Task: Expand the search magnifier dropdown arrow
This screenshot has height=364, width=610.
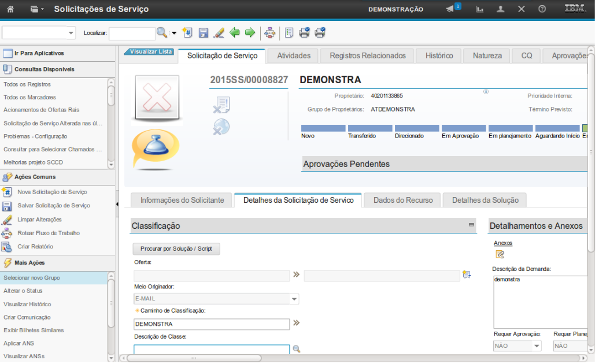Action: (173, 33)
